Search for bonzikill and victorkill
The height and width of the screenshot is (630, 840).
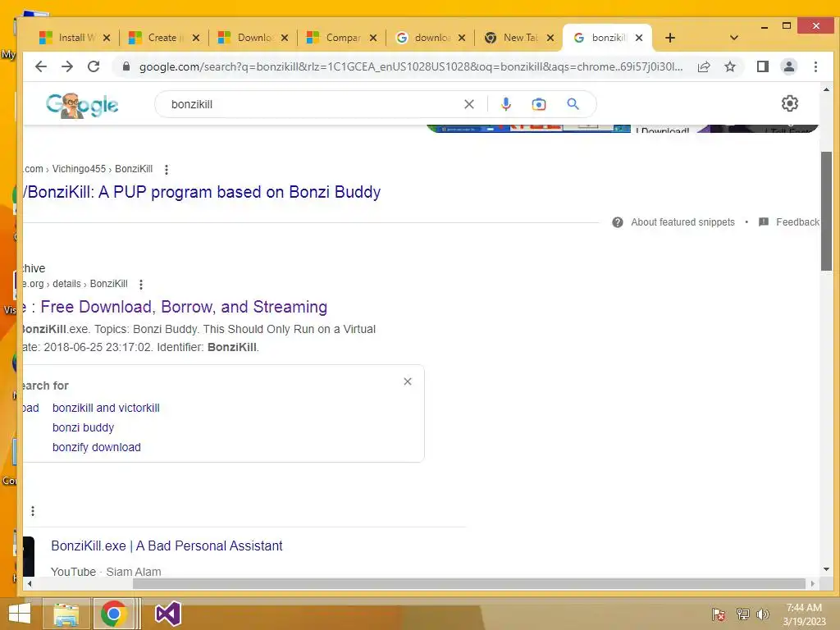[x=106, y=408]
